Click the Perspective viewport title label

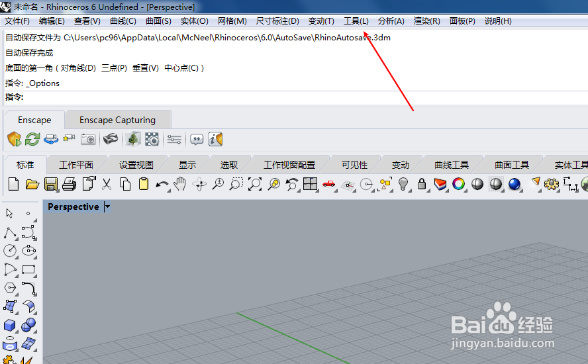coord(73,206)
